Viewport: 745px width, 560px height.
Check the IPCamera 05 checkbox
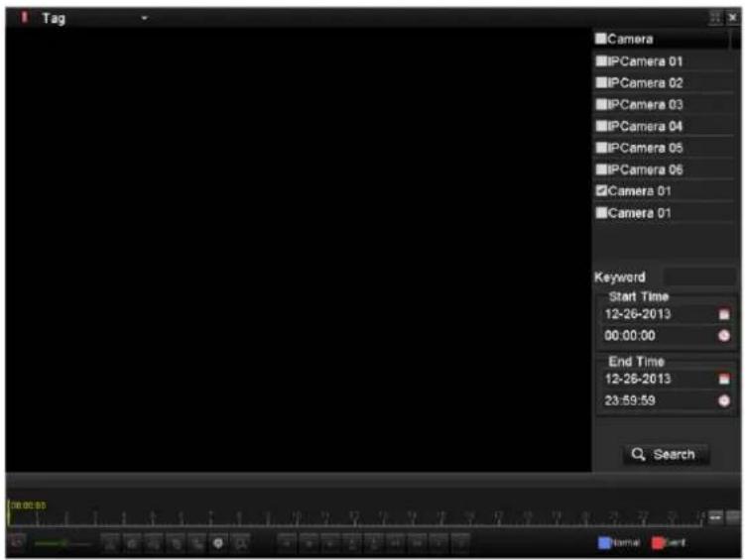[x=601, y=148]
